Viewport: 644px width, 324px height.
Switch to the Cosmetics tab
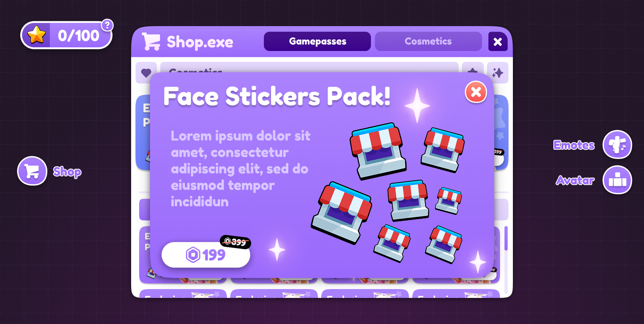pyautogui.click(x=428, y=41)
